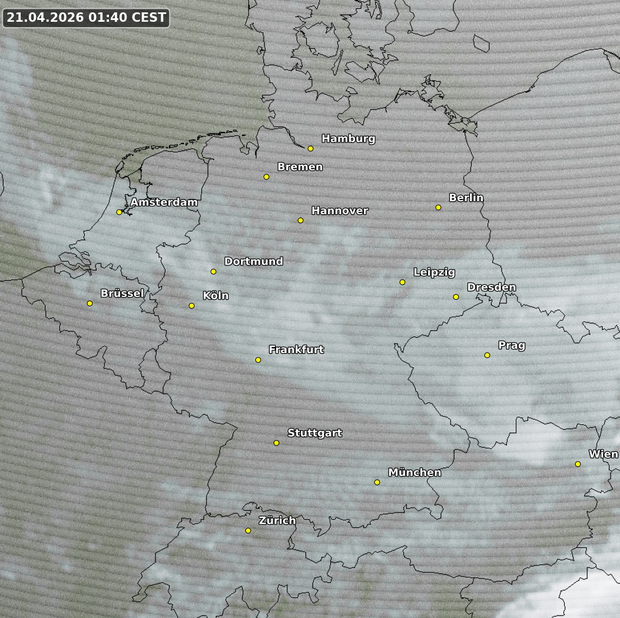This screenshot has height=618, width=620.
Task: Select the Brüssel yellow dot marker
Action: [90, 303]
